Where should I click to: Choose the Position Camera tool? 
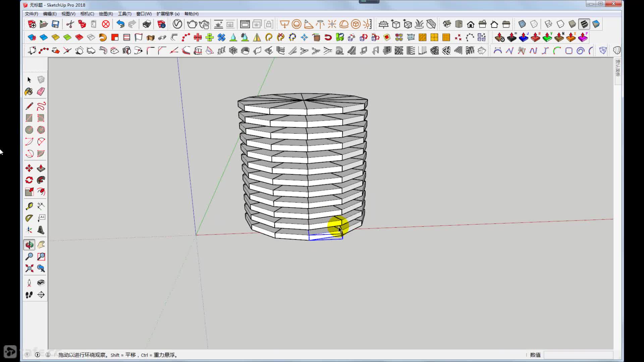click(x=29, y=283)
